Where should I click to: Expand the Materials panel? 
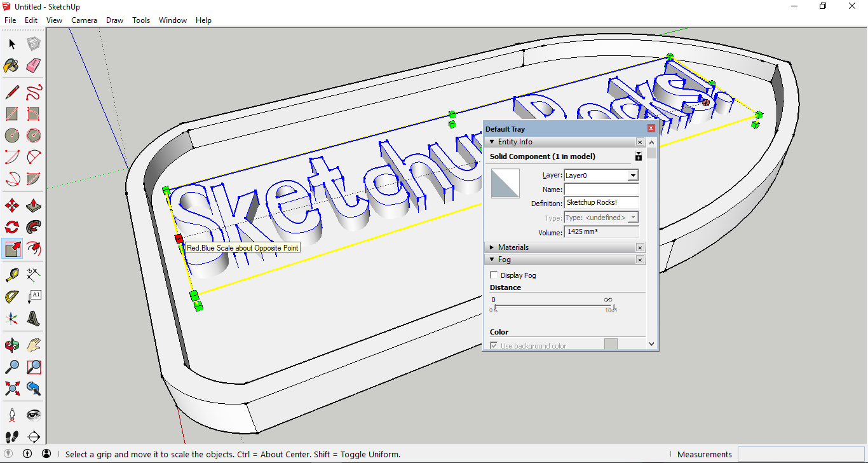pyautogui.click(x=491, y=247)
